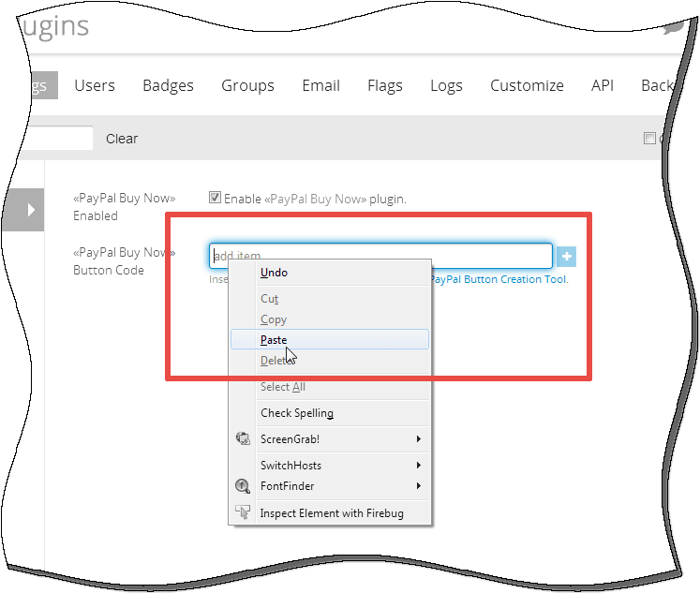Choose Delete from the context menu
The height and width of the screenshot is (593, 700).
click(330, 361)
